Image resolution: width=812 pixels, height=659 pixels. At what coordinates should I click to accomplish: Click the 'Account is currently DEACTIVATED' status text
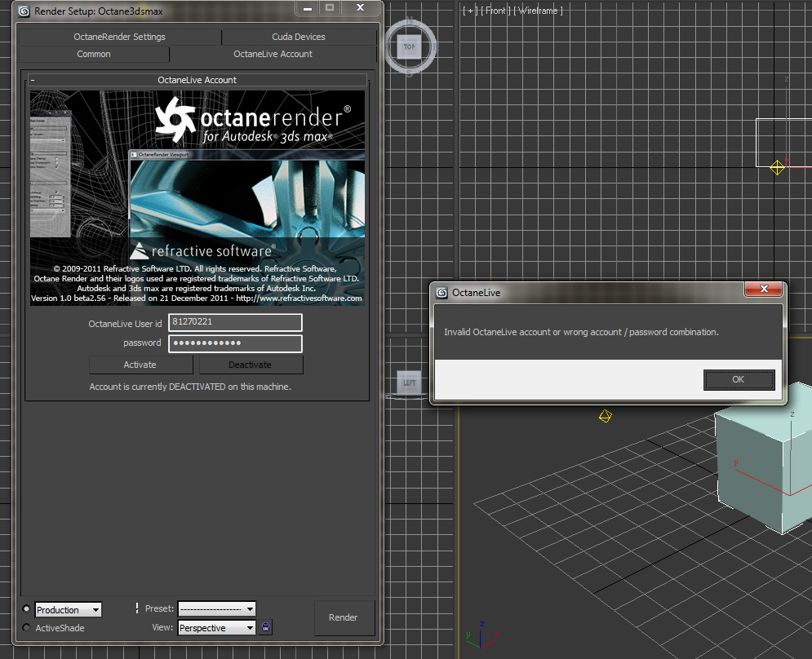[190, 387]
